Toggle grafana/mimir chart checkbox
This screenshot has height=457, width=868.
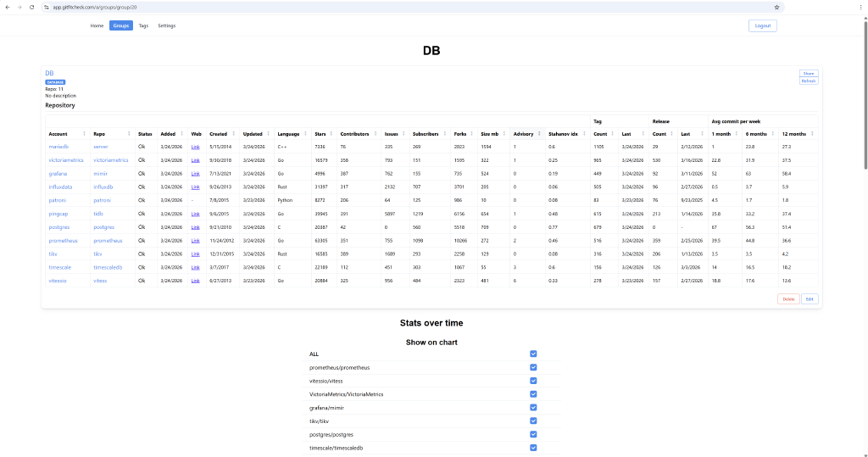pos(533,408)
